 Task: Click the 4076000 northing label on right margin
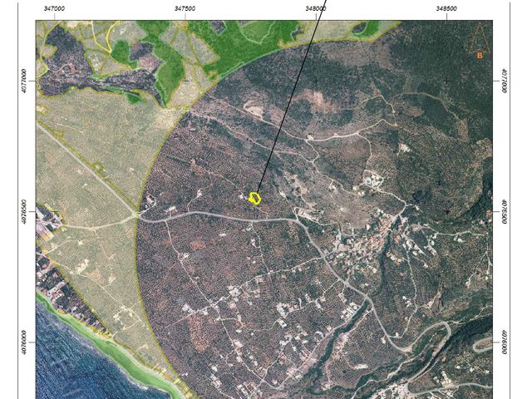tap(505, 342)
